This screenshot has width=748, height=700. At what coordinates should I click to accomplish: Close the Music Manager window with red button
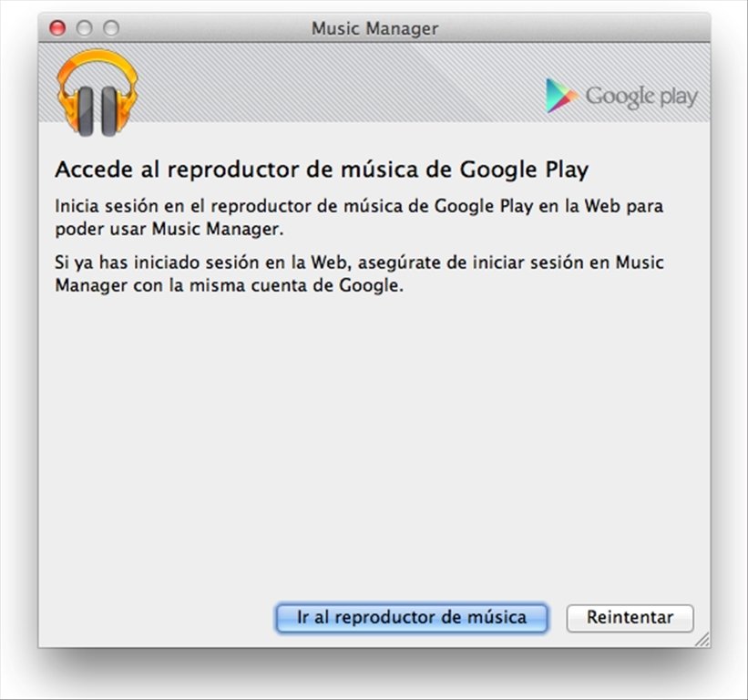point(57,28)
